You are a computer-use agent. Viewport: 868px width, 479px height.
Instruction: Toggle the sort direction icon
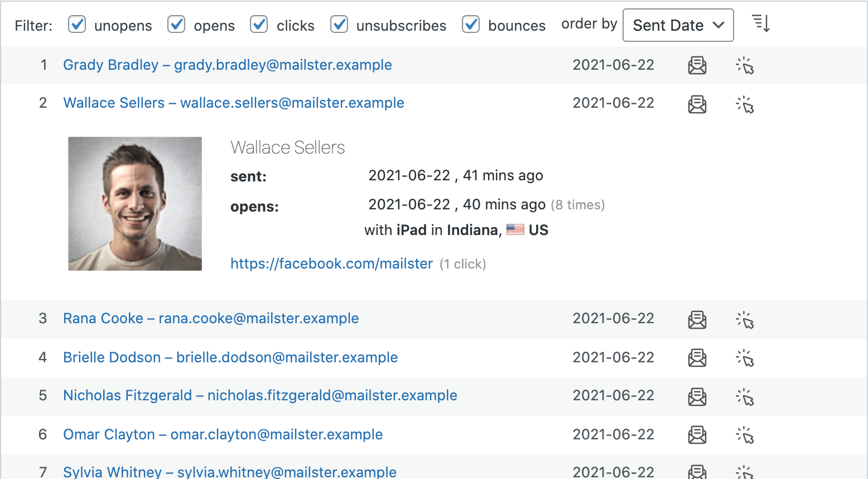pos(760,25)
